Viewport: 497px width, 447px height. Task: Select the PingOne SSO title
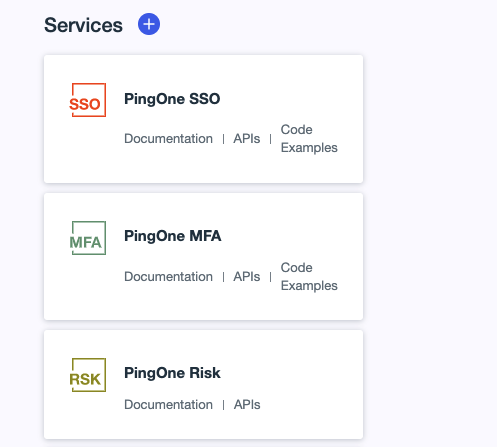coord(172,99)
